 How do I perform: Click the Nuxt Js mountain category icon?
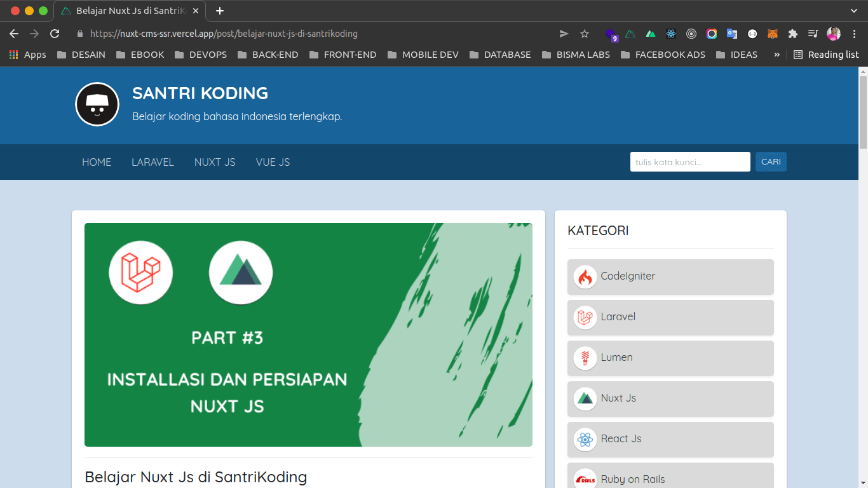pyautogui.click(x=585, y=399)
